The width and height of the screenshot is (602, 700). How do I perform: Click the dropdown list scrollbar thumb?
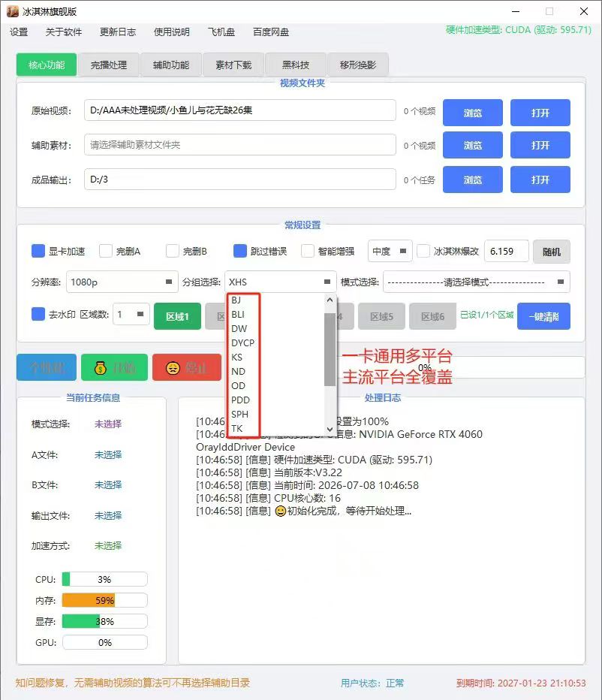pos(330,349)
